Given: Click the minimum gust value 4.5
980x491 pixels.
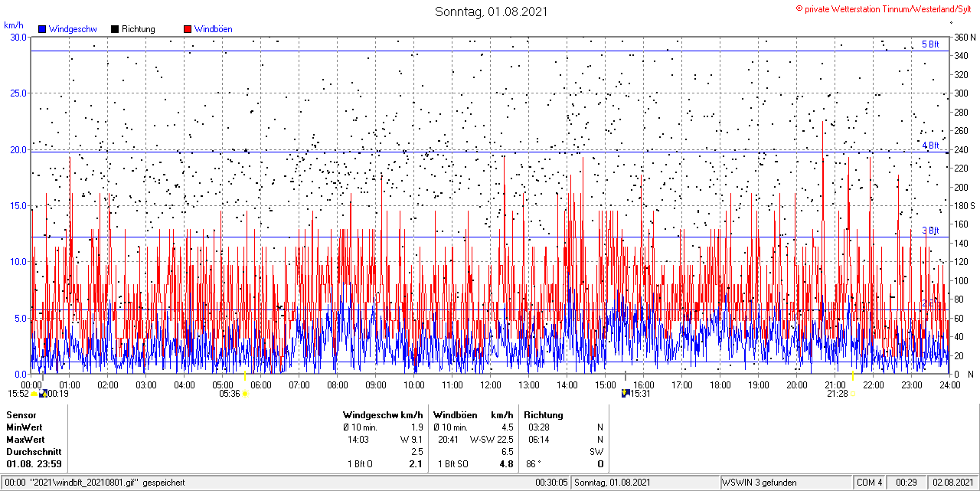Looking at the screenshot, I should [507, 427].
